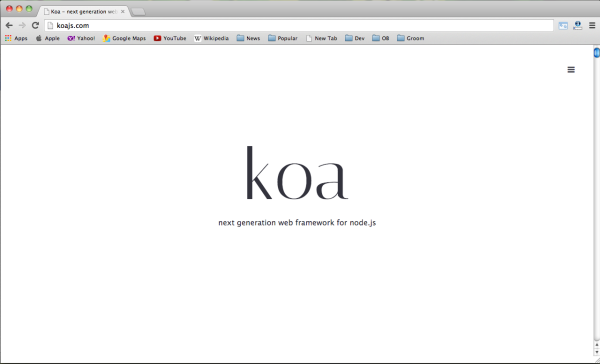The image size is (600, 364).
Task: Select the Koa browser tab
Action: pos(82,11)
